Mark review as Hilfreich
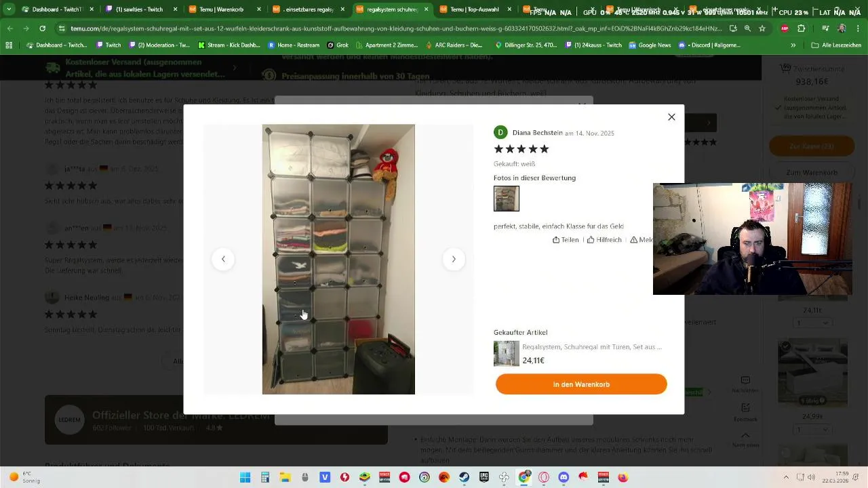The image size is (868, 488). coord(604,240)
